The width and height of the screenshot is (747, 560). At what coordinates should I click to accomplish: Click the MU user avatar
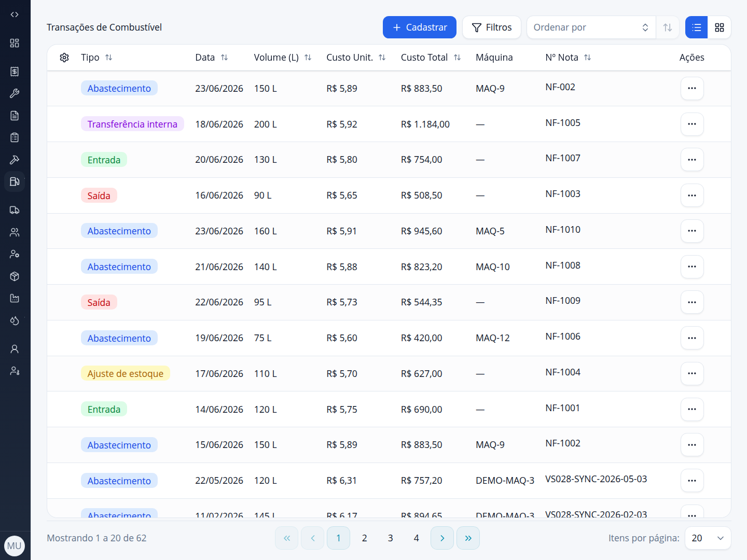(15, 546)
